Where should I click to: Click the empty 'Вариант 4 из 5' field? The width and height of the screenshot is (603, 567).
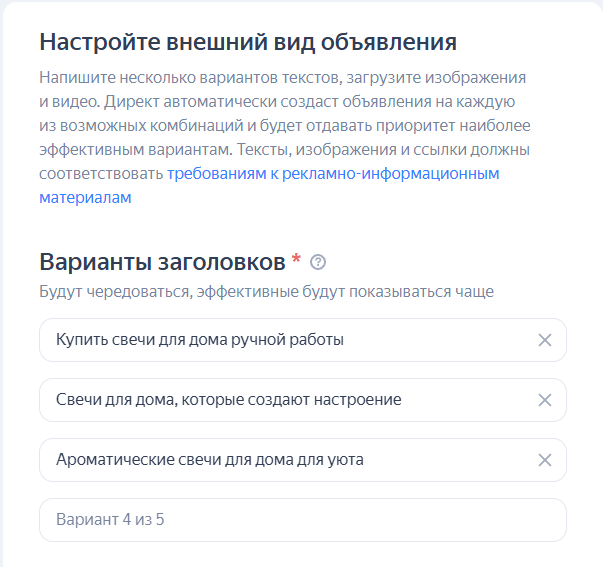[302, 520]
